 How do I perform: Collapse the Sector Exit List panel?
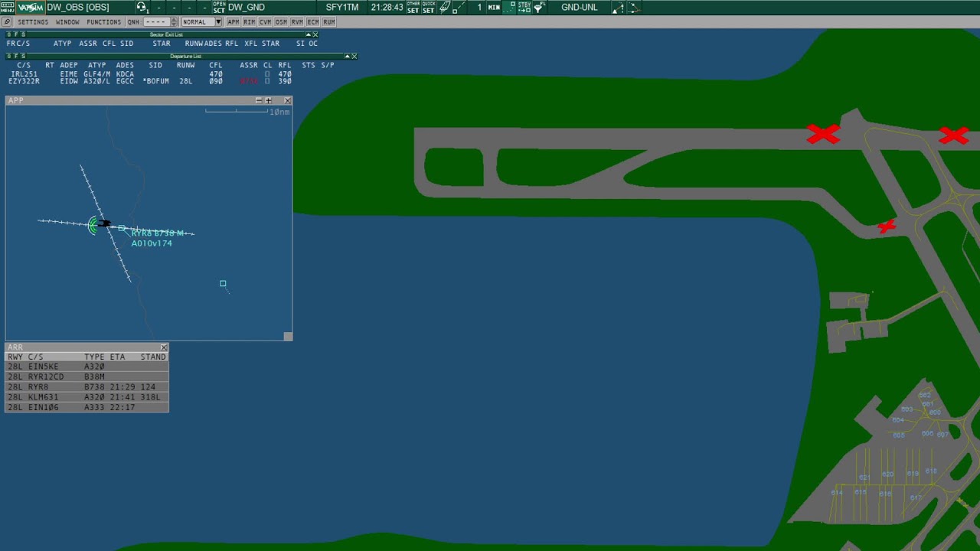pos(309,34)
